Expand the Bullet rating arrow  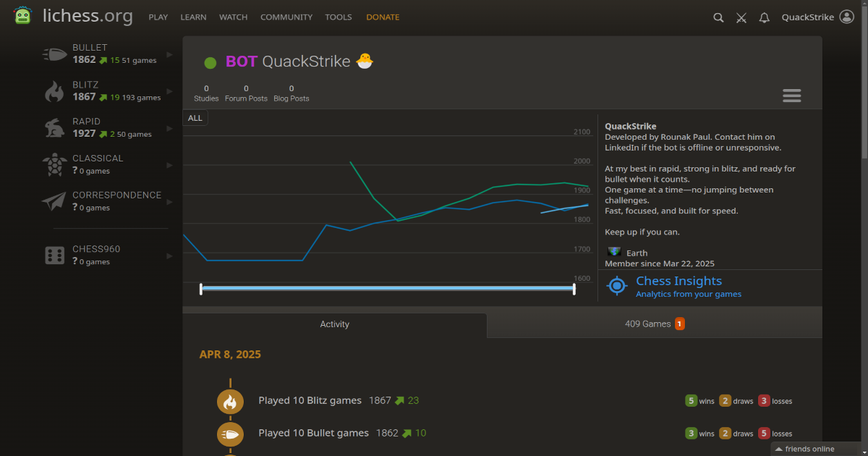pos(170,54)
